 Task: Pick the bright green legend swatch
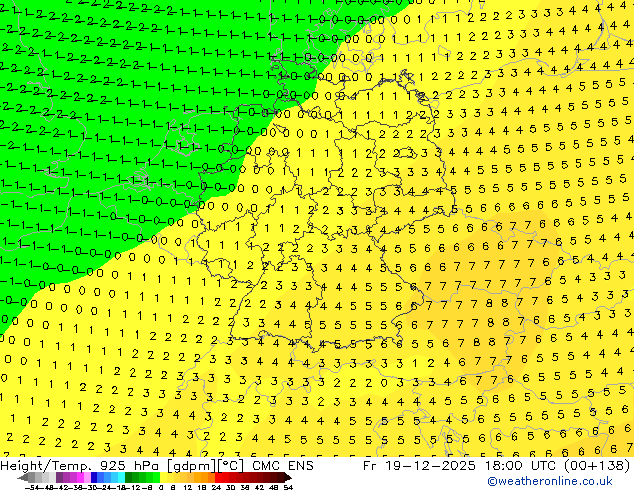click(x=156, y=477)
